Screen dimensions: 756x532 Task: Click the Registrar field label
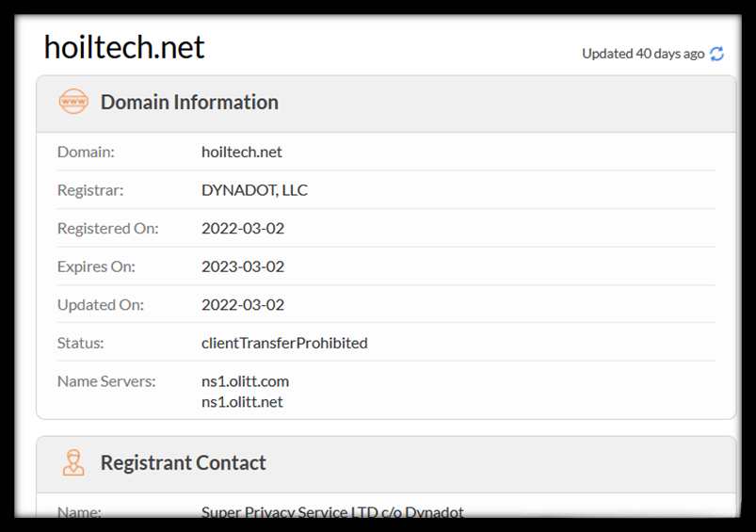pos(90,190)
